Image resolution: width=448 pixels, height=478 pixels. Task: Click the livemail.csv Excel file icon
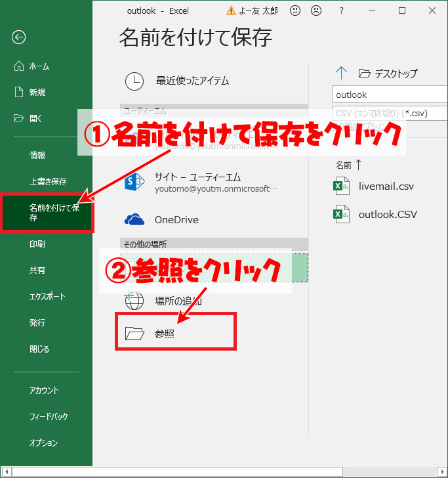(341, 186)
